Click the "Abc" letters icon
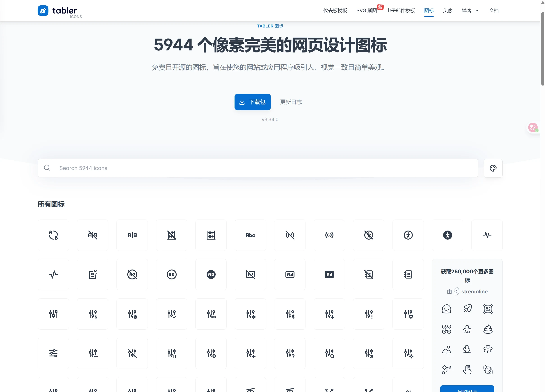Viewport: 545px width, 392px height. pos(250,235)
